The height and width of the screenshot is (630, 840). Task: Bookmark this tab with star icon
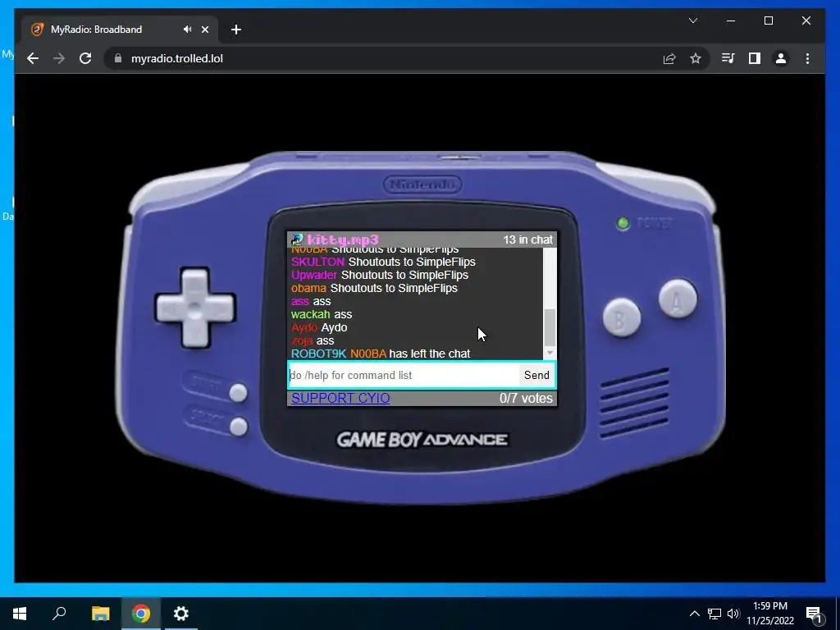[696, 58]
